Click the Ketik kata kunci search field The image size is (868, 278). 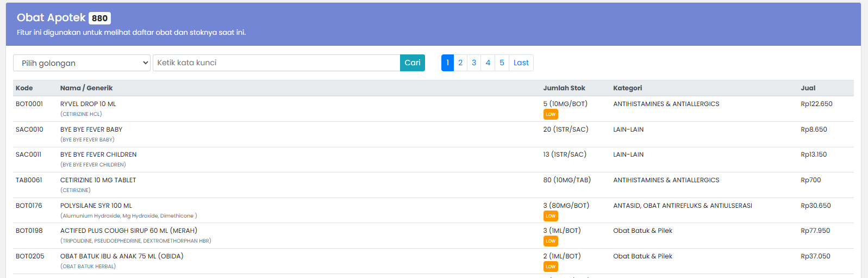click(276, 63)
